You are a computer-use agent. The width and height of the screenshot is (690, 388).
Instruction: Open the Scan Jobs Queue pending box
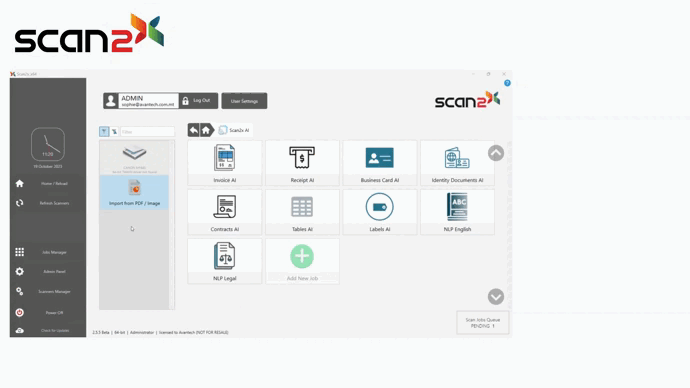pyautogui.click(x=482, y=323)
